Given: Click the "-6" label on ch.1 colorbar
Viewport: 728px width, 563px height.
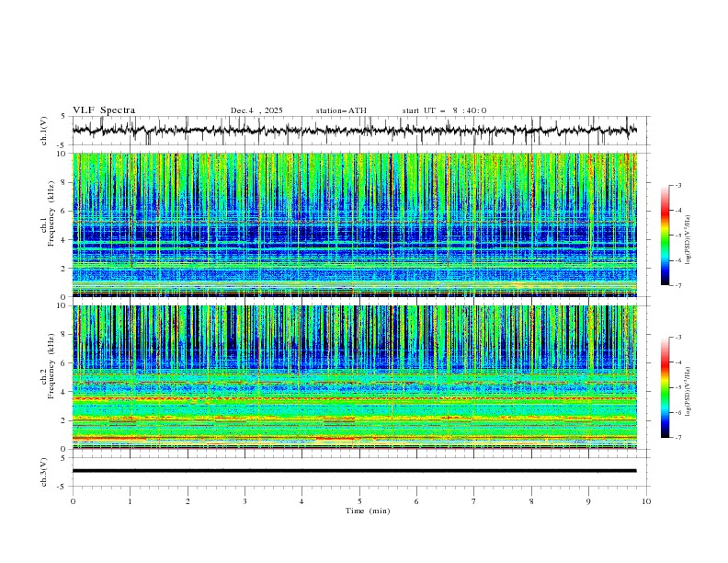Looking at the screenshot, I should tap(678, 260).
